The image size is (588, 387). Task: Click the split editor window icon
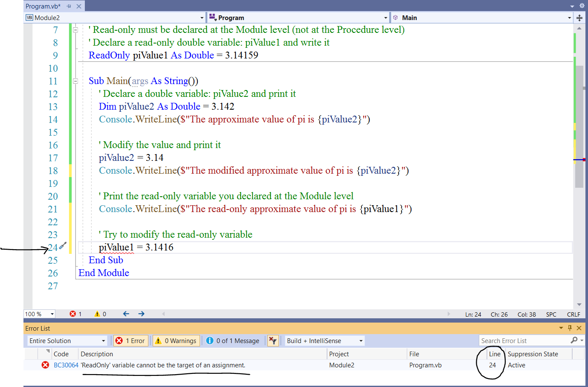tap(579, 18)
